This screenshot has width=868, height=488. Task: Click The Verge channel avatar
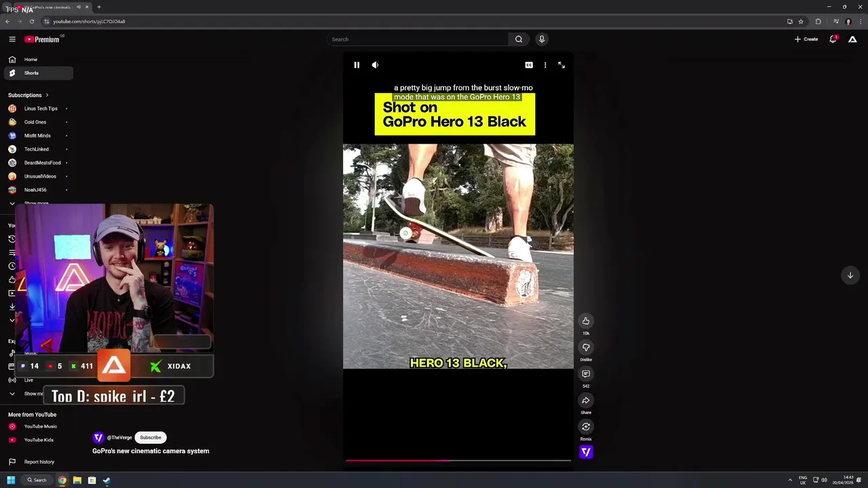[98, 438]
